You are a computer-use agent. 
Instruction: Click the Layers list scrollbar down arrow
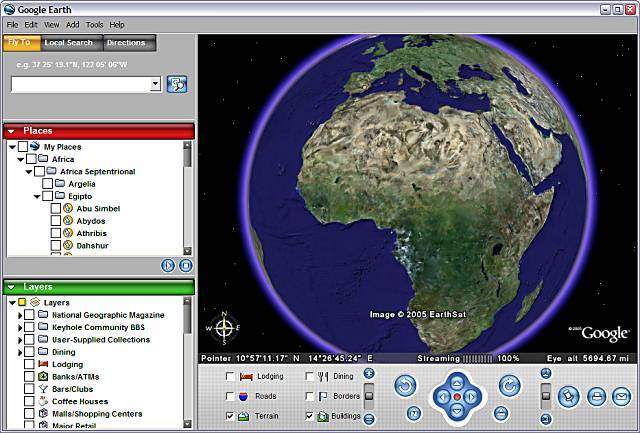(187, 424)
